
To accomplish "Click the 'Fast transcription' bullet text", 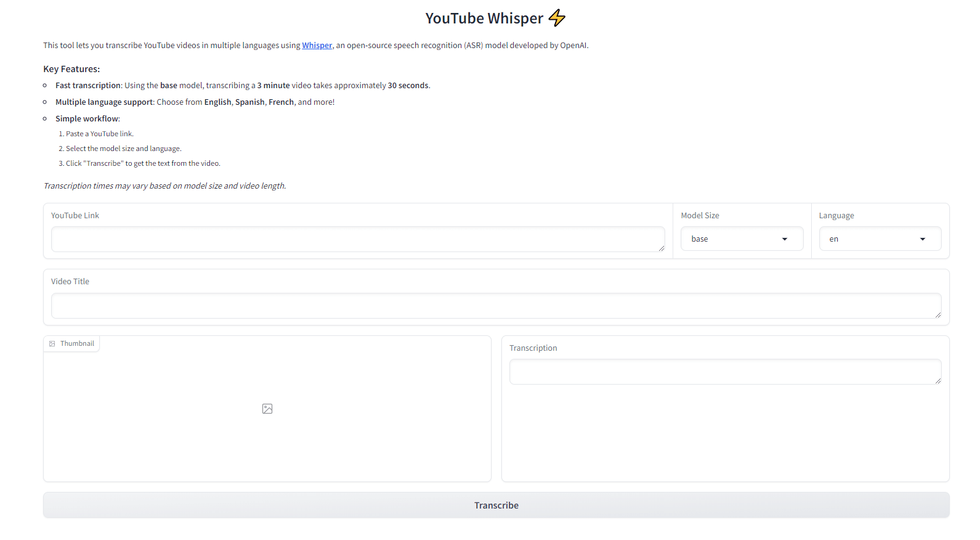I will click(88, 86).
